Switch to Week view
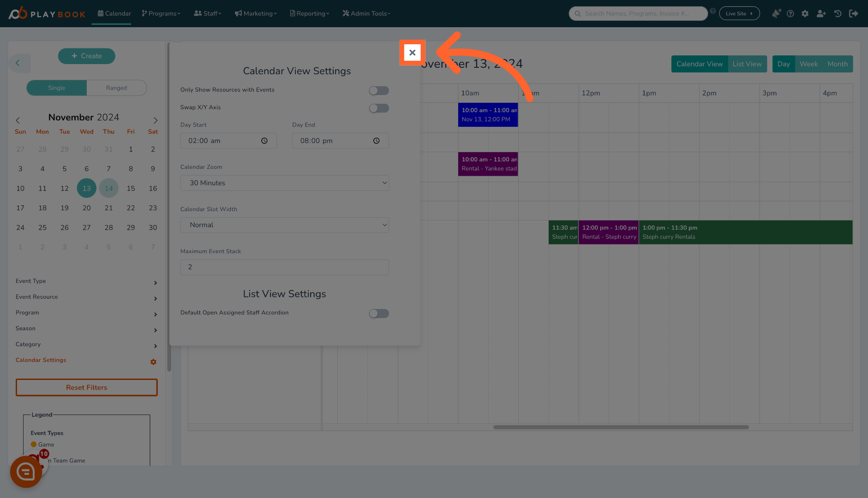This screenshot has height=498, width=868. click(808, 64)
